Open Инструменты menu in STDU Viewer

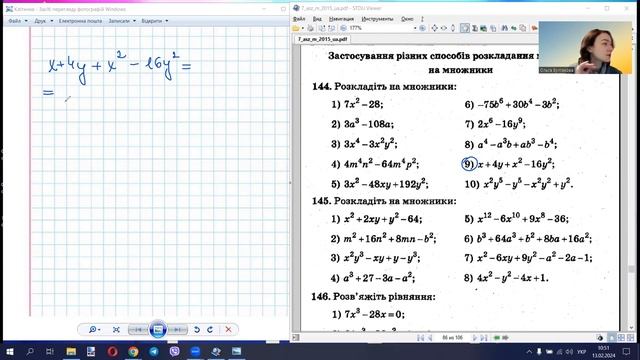coord(377,19)
